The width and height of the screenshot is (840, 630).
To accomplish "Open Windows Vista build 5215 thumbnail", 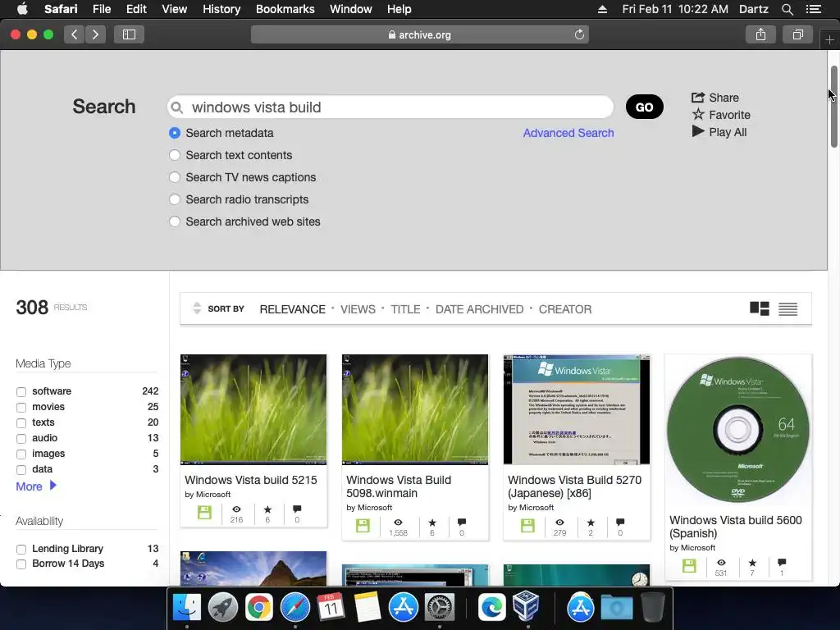I will pyautogui.click(x=253, y=409).
